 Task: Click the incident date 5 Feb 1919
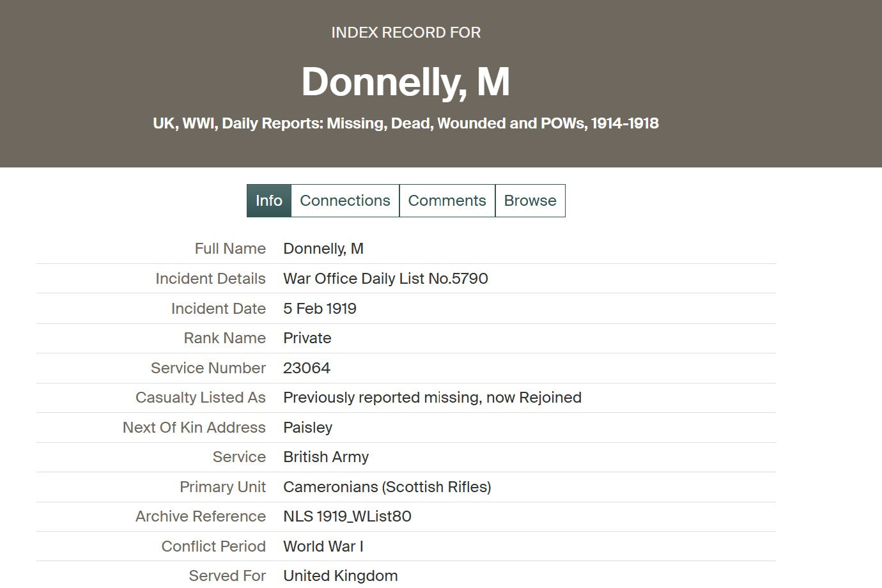pos(320,309)
